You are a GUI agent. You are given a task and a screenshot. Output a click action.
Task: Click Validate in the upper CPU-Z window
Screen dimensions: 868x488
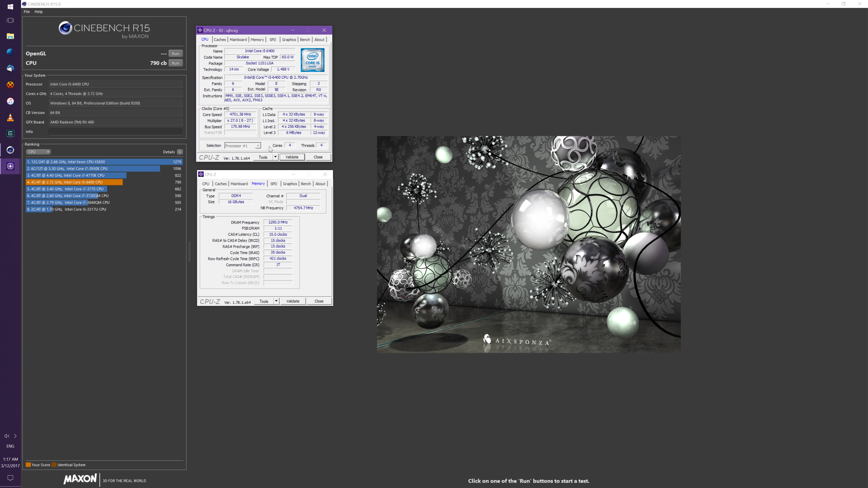[x=292, y=157]
